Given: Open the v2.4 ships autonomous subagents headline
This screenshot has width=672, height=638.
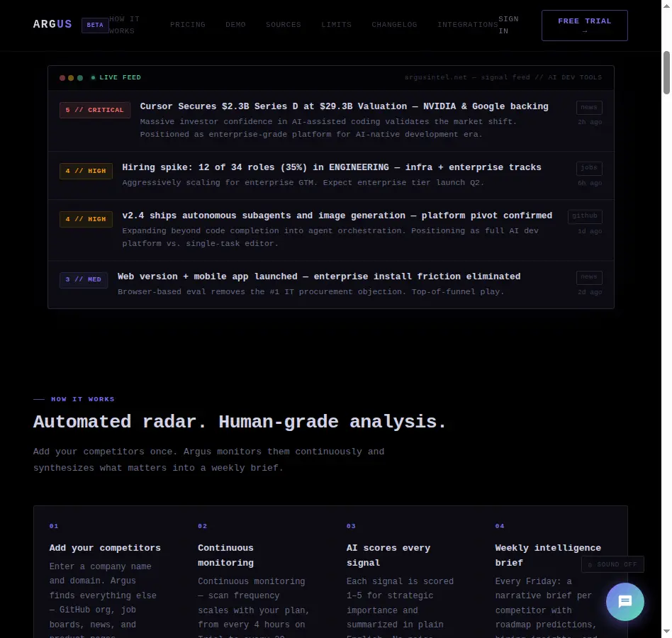Looking at the screenshot, I should 337,216.
